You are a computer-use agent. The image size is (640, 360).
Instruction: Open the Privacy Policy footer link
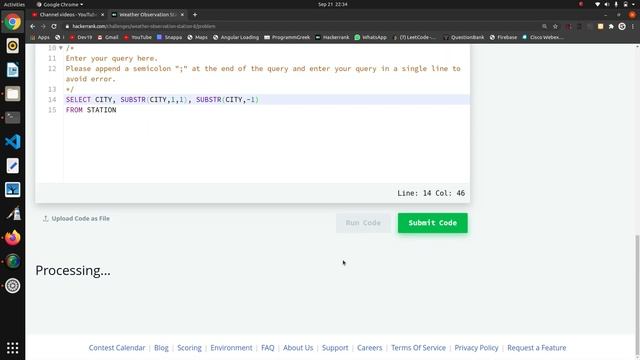click(x=476, y=348)
